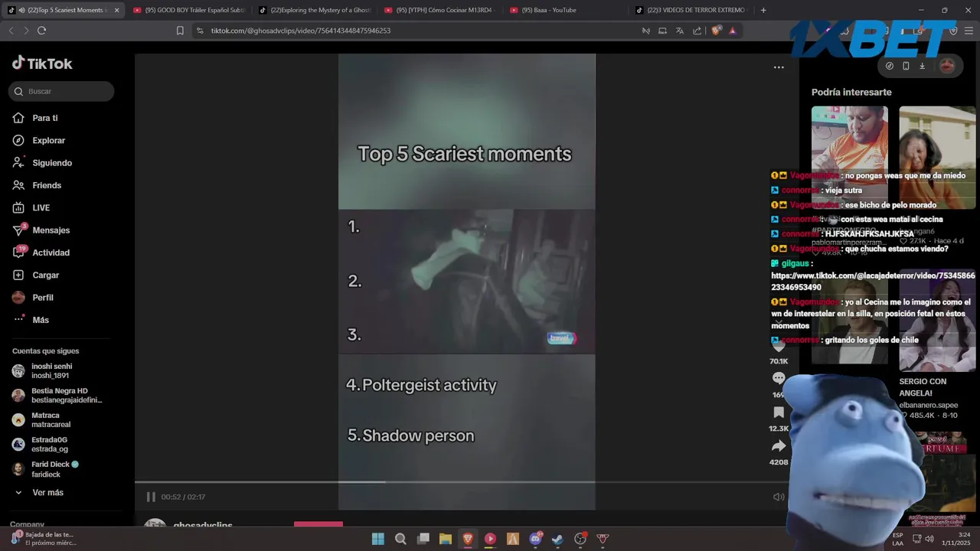Switch to YTPH Cómo Cocinar tab
The width and height of the screenshot is (980, 551).
pos(439,10)
